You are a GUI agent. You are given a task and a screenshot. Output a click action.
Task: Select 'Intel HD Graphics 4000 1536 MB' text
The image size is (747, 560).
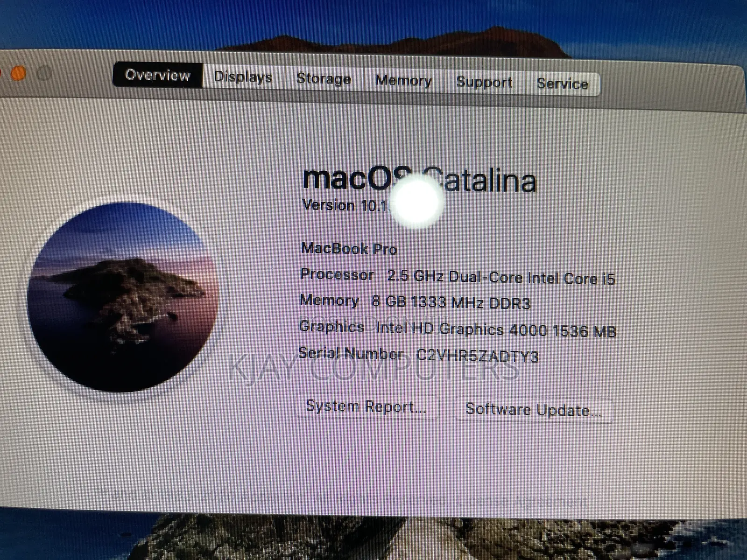(496, 330)
